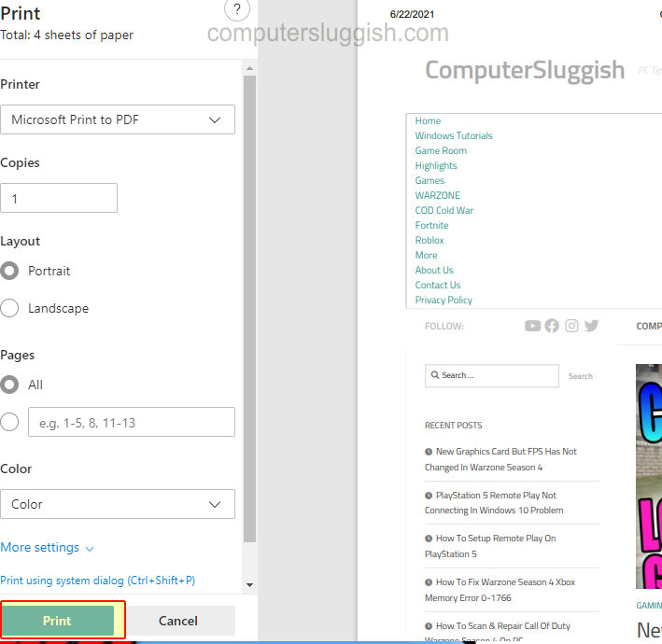662x644 pixels.
Task: Open Roblox menu link
Action: pos(430,240)
